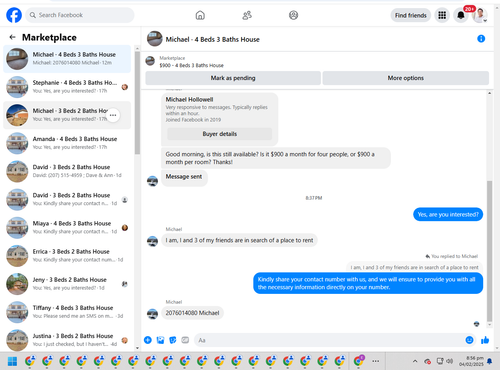Open the three-dot options on Michael 3 Beds chat
The image size is (500, 370).
point(113,115)
